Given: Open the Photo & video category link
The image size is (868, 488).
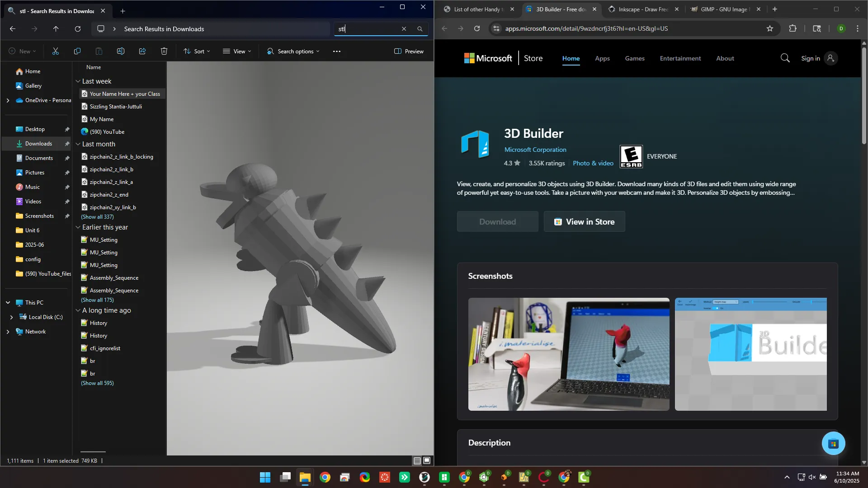Looking at the screenshot, I should click(593, 163).
